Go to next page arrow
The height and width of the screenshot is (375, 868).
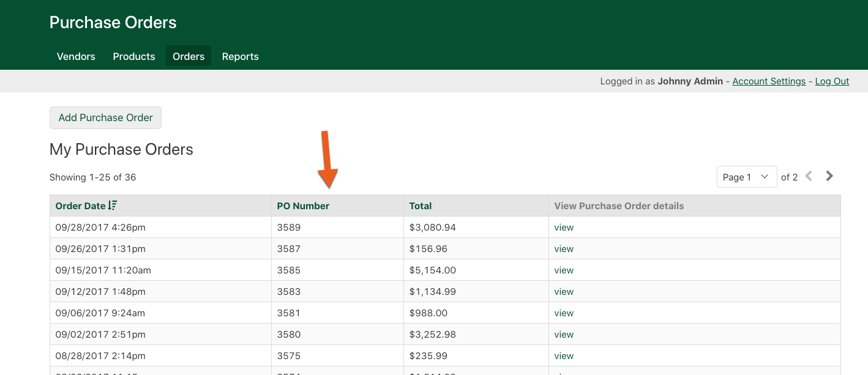pyautogui.click(x=829, y=176)
